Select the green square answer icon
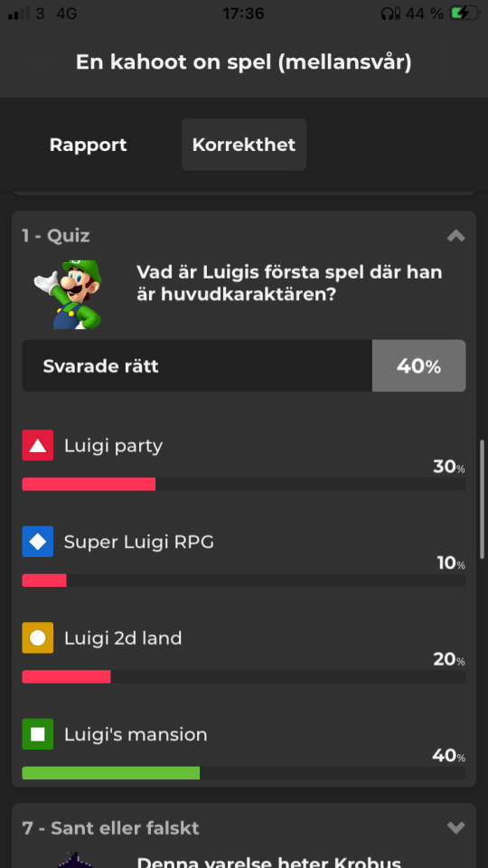Image resolution: width=488 pixels, height=868 pixels. click(38, 734)
